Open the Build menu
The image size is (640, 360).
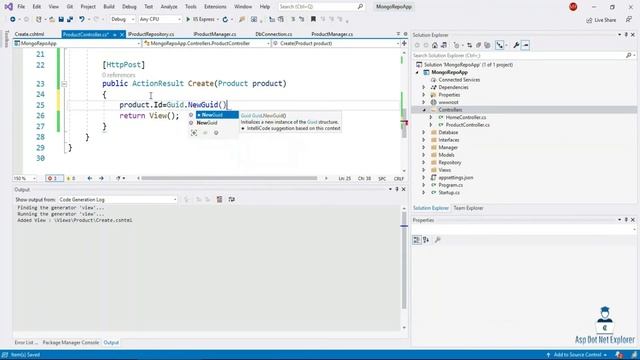click(x=109, y=7)
